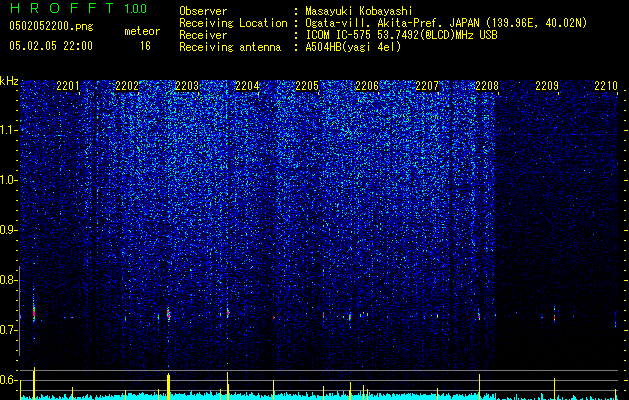Click the 0.8 frequency axis label
The height and width of the screenshot is (400, 629).
(x=9, y=280)
